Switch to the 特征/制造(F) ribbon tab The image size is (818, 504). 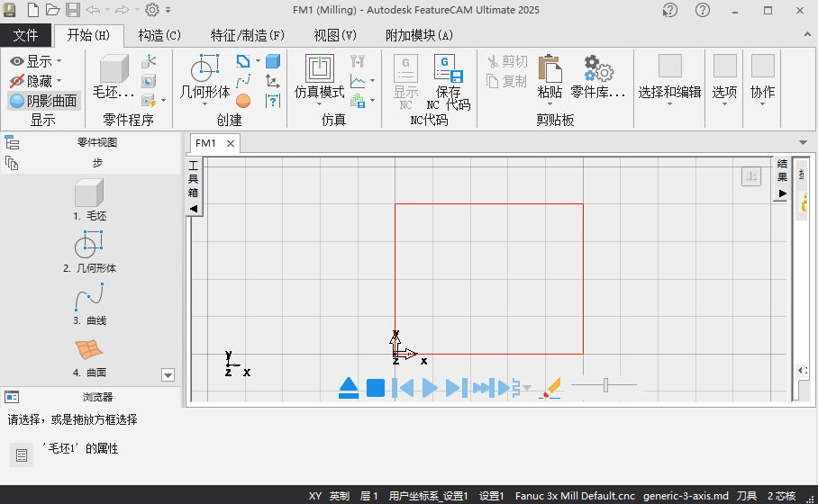coord(247,35)
